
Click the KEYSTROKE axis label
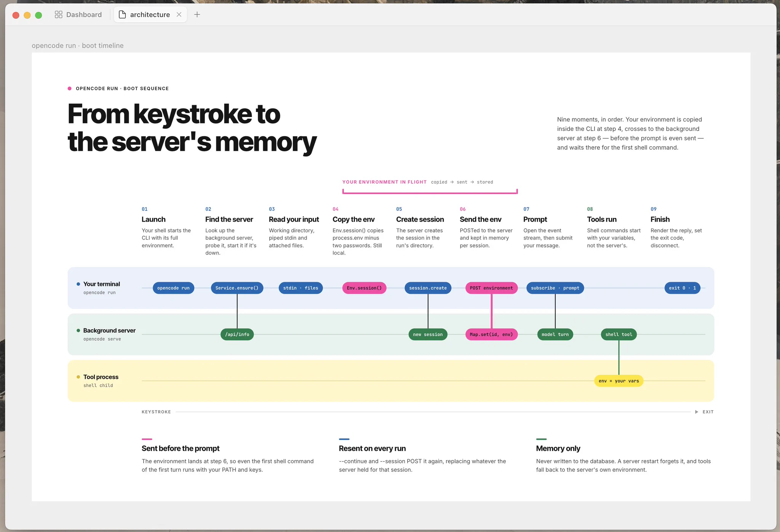click(x=156, y=412)
